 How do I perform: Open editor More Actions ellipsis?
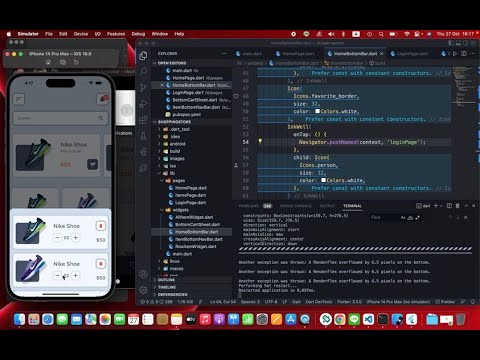click(x=473, y=53)
